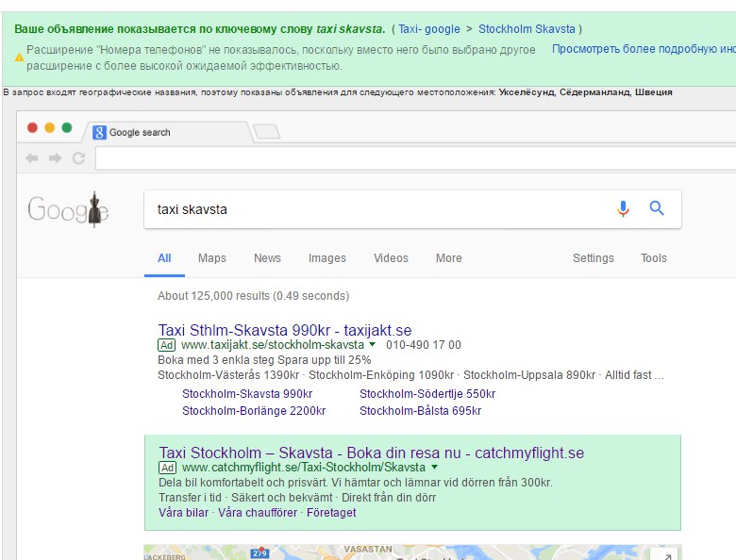The image size is (736, 560).
Task: Click the Stockholm Skavsta ad group link
Action: click(x=527, y=29)
